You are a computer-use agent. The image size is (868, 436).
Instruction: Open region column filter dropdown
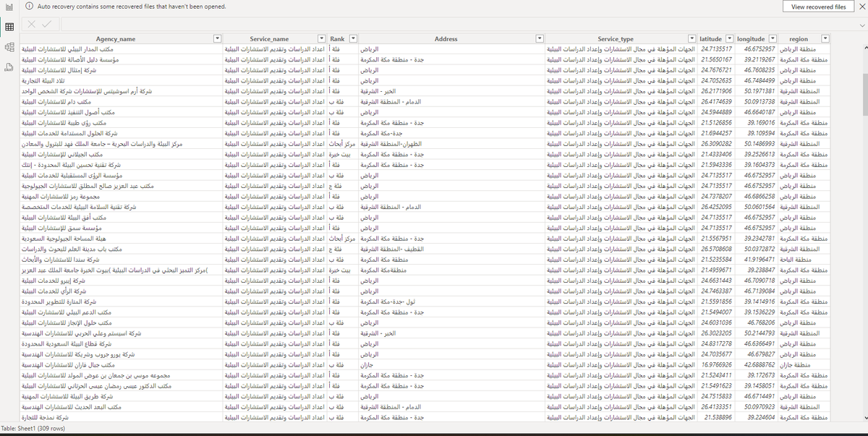click(825, 38)
